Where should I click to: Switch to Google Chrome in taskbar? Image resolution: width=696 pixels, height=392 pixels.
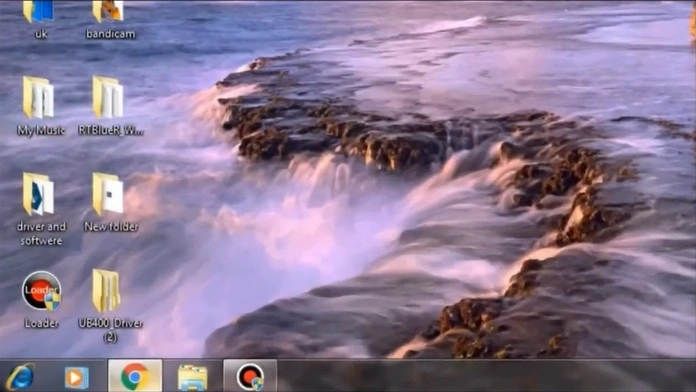(135, 376)
